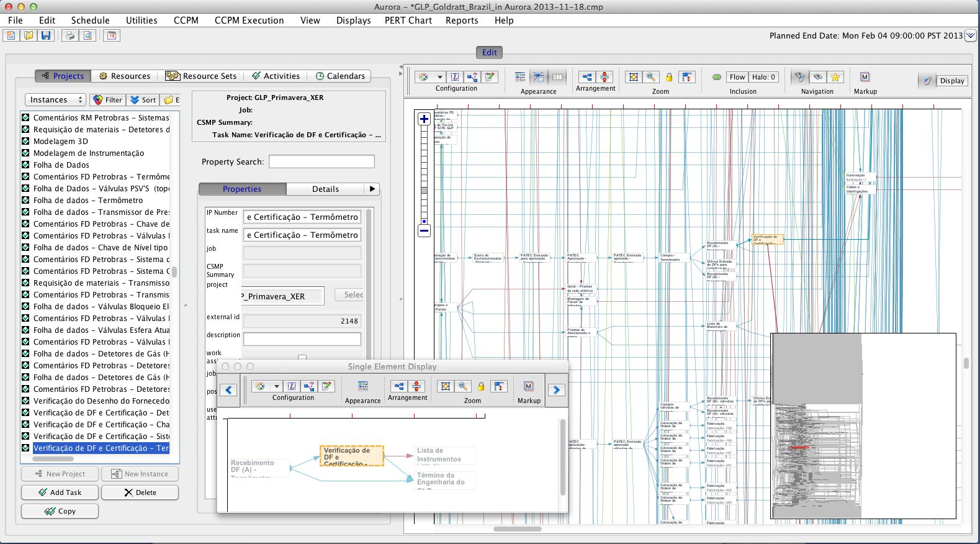Viewport: 980px width, 544px height.
Task: Switch to the Resource Sets tab
Action: click(x=202, y=76)
